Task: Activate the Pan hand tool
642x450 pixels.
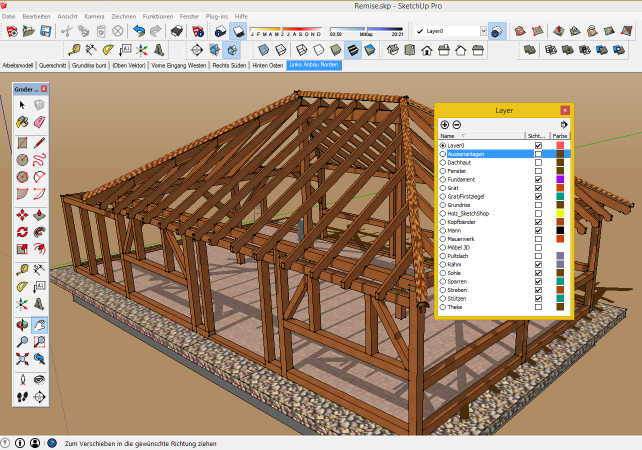Action: click(x=39, y=324)
